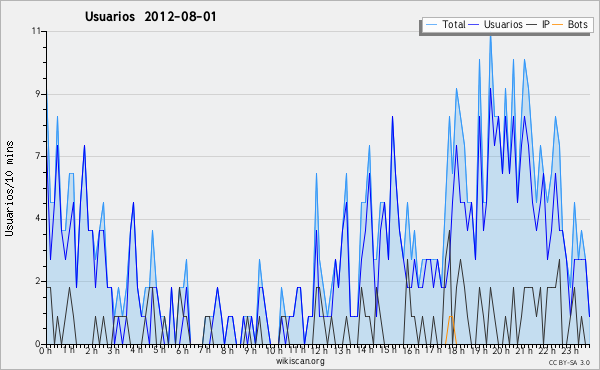Image resolution: width=600 pixels, height=370 pixels.
Task: Click the y-axis value 4
Action: click(38, 219)
